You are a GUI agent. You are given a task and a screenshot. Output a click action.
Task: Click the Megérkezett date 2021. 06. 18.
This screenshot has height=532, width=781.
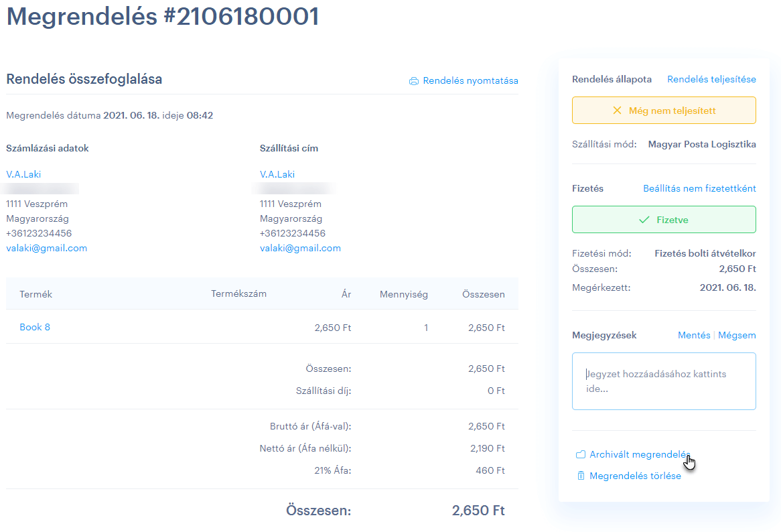(727, 287)
